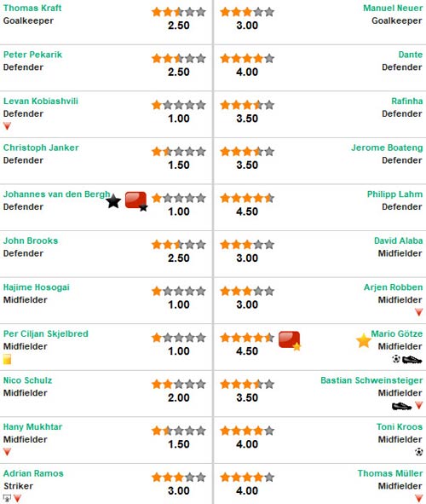The height and width of the screenshot is (504, 426).
Task: Click the red substitution arrow under Levan Kobiashvili
Action: tap(7, 126)
